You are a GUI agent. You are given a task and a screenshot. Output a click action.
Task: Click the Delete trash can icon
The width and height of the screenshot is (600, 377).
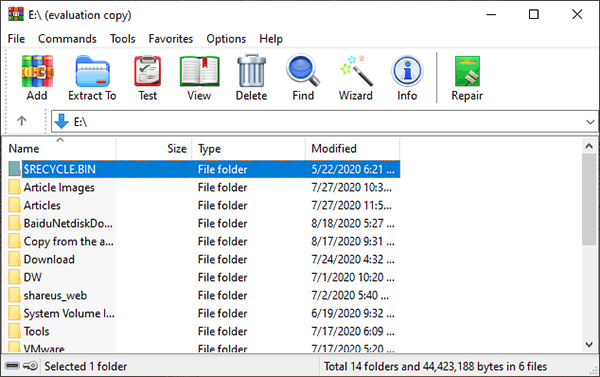251,71
